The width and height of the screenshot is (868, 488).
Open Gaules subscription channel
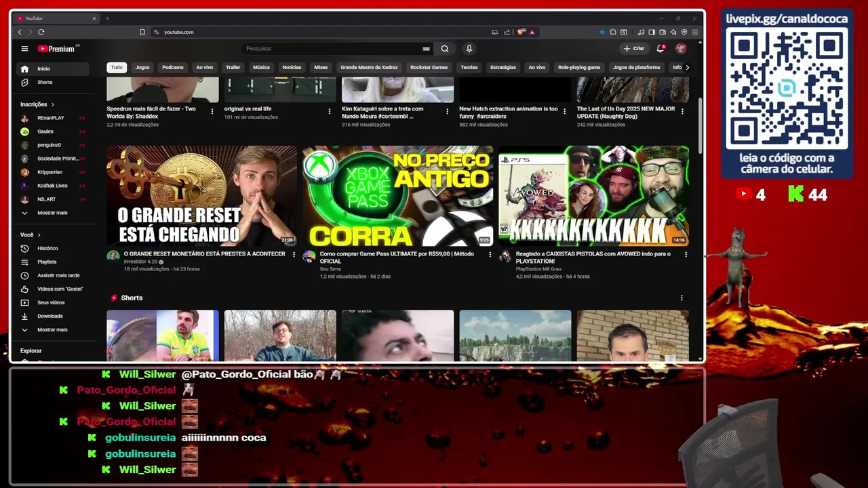[53, 131]
